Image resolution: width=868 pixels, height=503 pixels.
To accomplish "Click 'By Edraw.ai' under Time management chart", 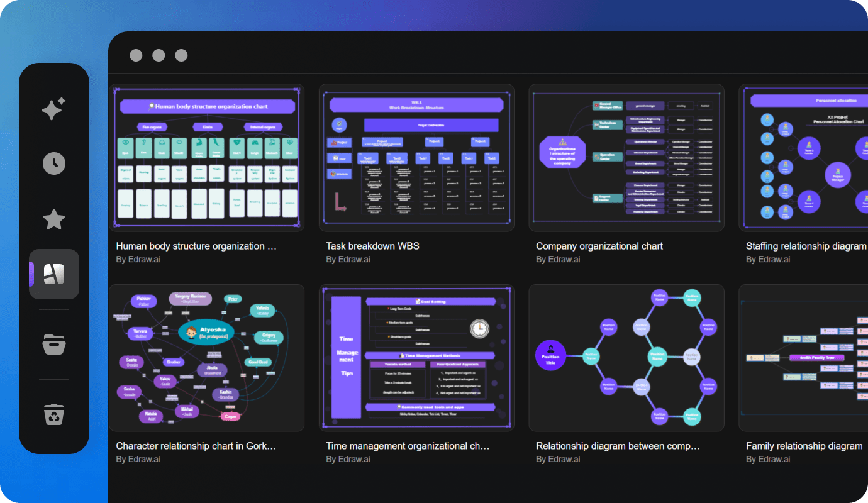I will (x=348, y=460).
